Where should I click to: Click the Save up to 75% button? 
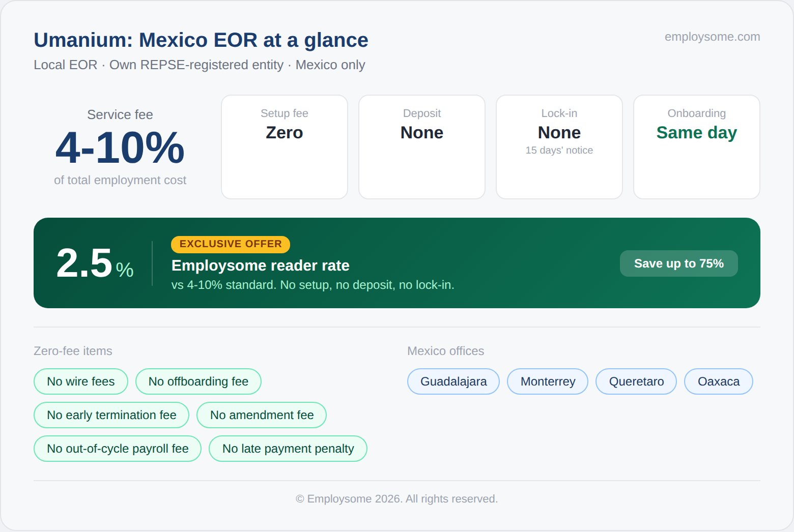(678, 263)
